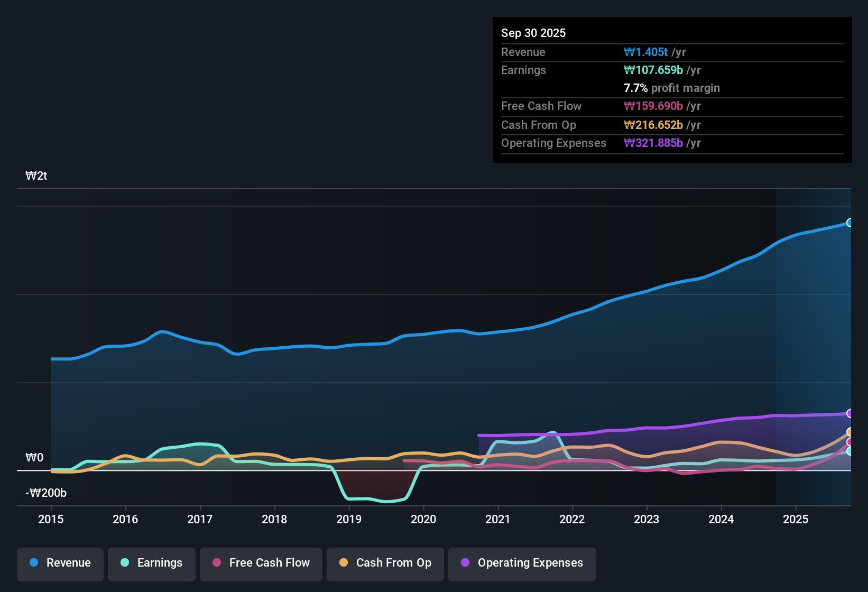Screen dimensions: 868x592
Task: Click the Revenue endpoint marker on the chart
Action: click(849, 223)
